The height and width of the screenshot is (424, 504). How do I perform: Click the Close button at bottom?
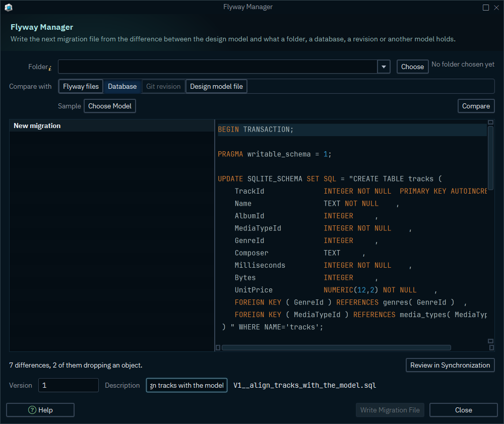pyautogui.click(x=464, y=410)
